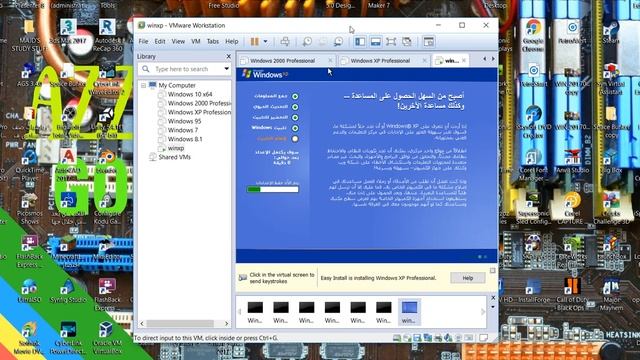Image resolution: width=640 pixels, height=360 pixels.
Task: Open Oracle VM VirtualBox desktop icon
Action: click(106, 338)
